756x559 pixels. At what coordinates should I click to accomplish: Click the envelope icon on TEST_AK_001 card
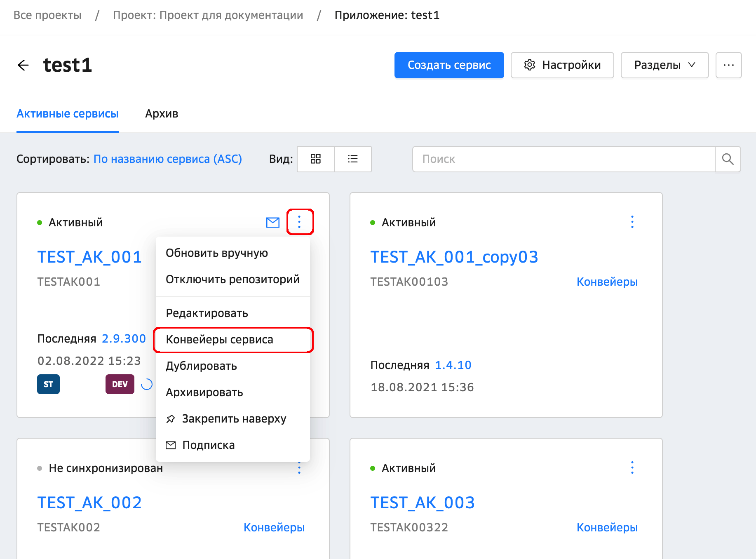coord(273,223)
